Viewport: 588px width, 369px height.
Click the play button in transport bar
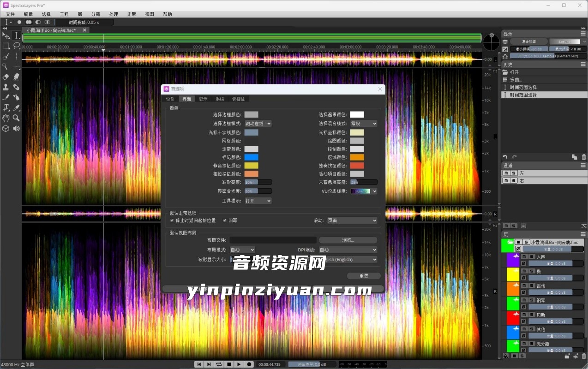click(239, 364)
